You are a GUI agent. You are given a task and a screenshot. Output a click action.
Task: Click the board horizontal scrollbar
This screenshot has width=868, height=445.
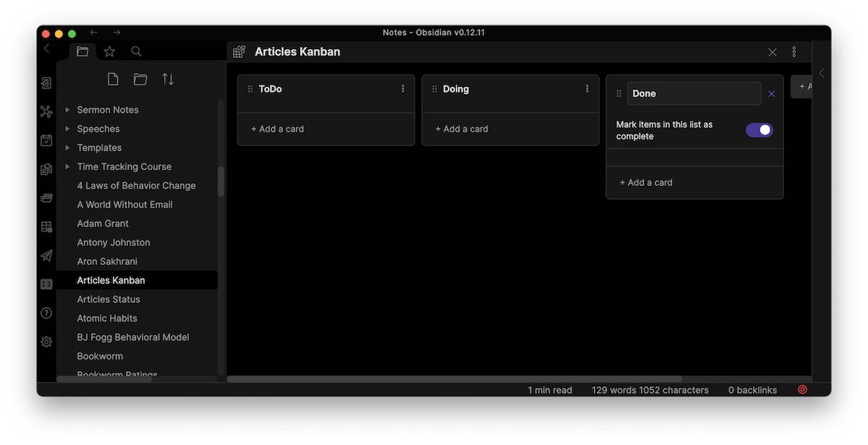click(455, 378)
